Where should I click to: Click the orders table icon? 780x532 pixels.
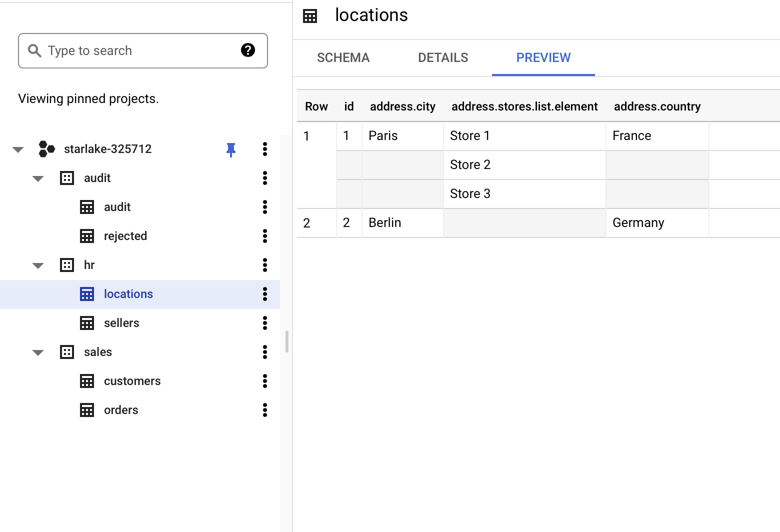click(87, 410)
